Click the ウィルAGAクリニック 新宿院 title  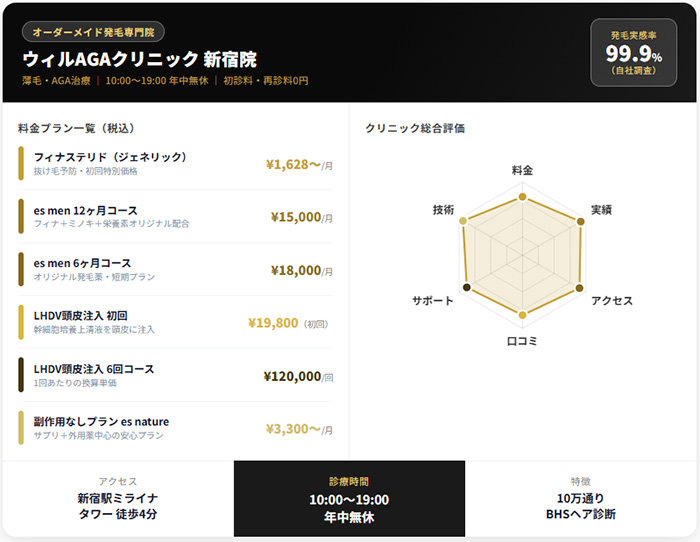tap(139, 59)
